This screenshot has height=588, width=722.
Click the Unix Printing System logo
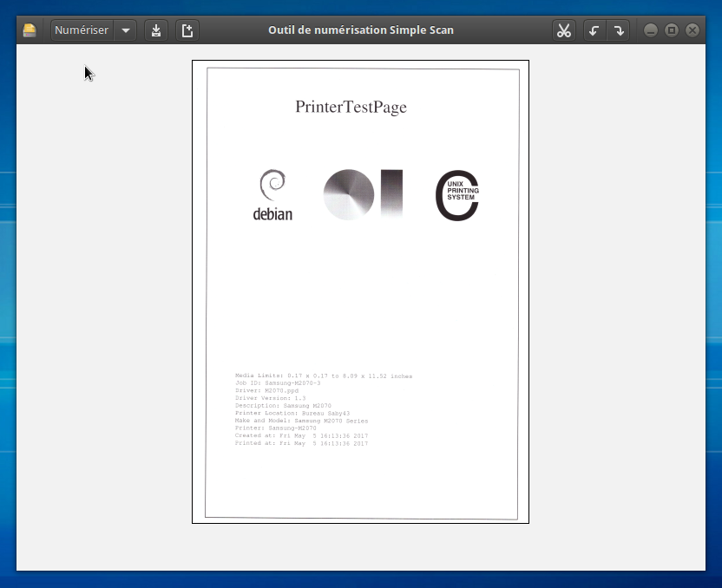[457, 195]
